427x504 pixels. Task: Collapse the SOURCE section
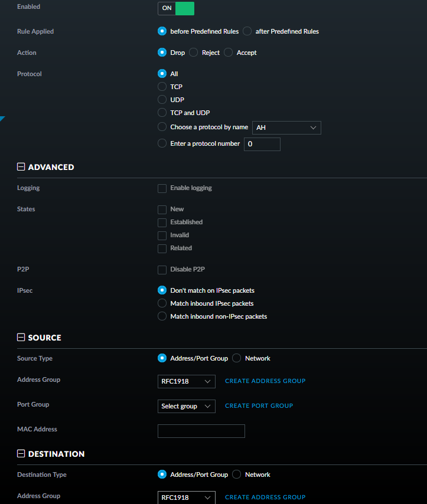[x=21, y=337]
